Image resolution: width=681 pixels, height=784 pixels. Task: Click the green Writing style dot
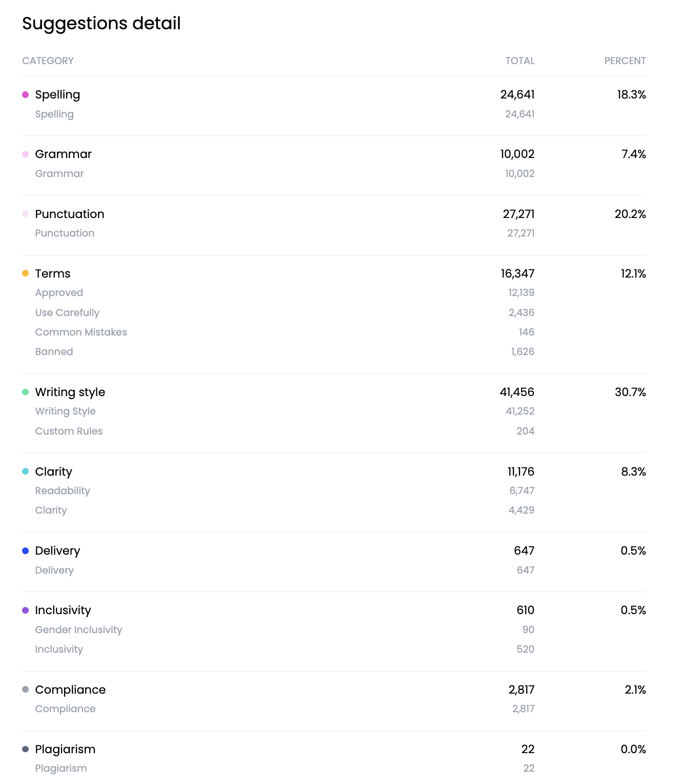pos(25,392)
